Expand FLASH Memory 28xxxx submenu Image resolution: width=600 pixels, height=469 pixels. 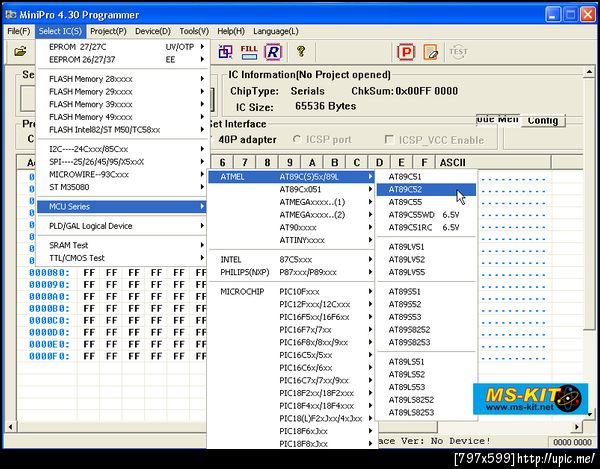122,79
